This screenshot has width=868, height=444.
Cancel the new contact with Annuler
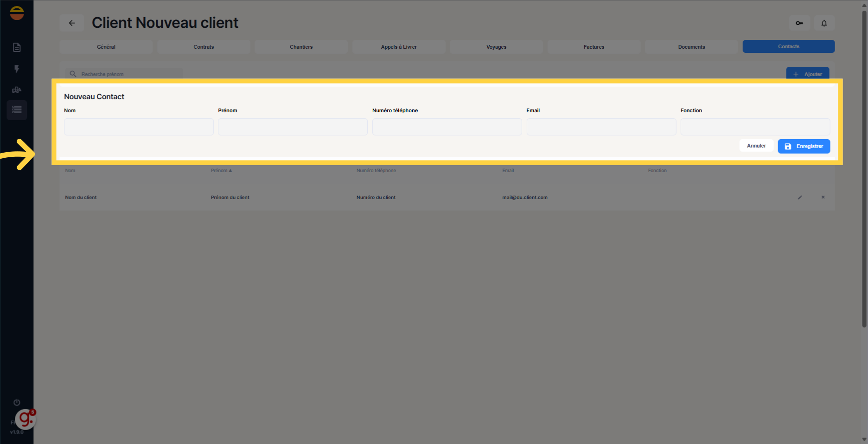pyautogui.click(x=756, y=146)
